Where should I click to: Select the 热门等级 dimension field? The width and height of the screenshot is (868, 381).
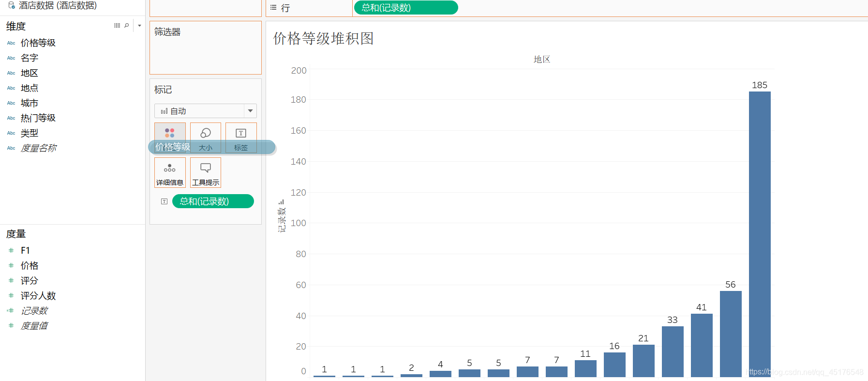tap(38, 118)
